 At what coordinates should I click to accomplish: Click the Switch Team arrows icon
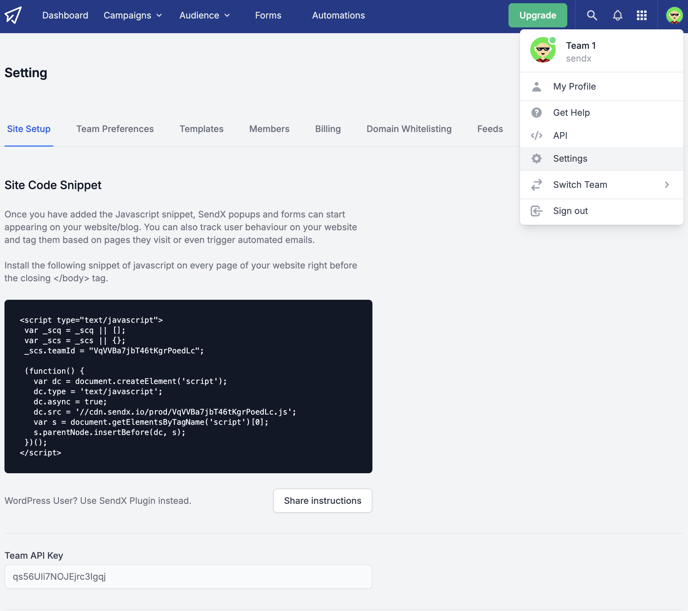tap(536, 185)
